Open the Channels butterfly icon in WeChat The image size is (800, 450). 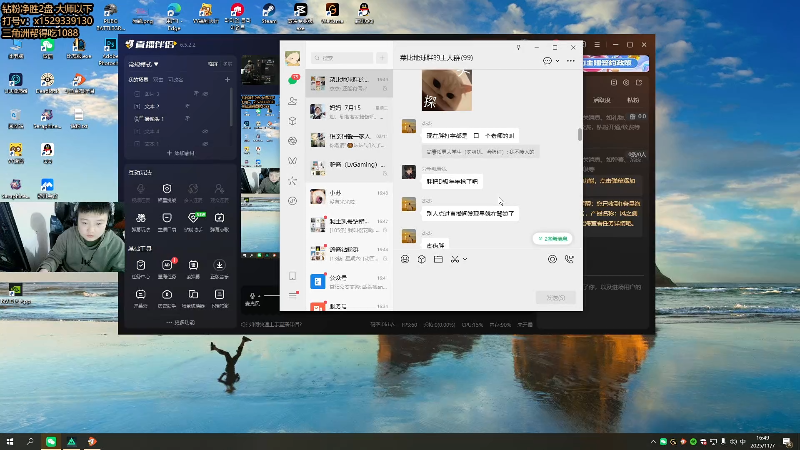tap(293, 161)
